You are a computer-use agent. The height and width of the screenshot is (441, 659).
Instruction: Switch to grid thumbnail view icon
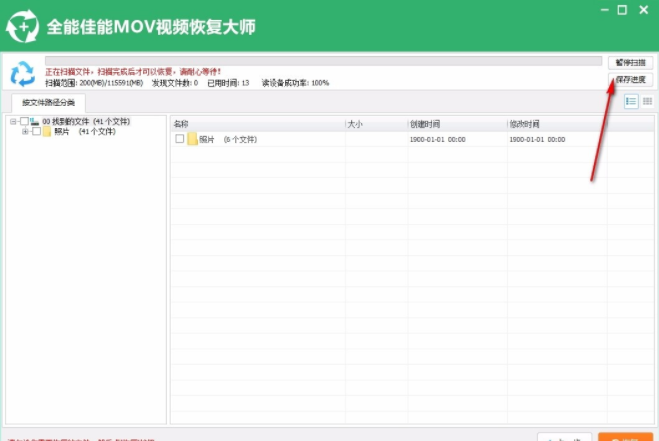point(647,101)
